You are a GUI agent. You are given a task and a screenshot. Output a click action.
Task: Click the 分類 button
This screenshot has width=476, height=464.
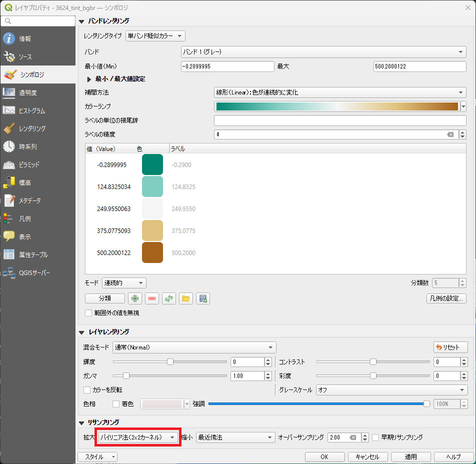point(105,298)
